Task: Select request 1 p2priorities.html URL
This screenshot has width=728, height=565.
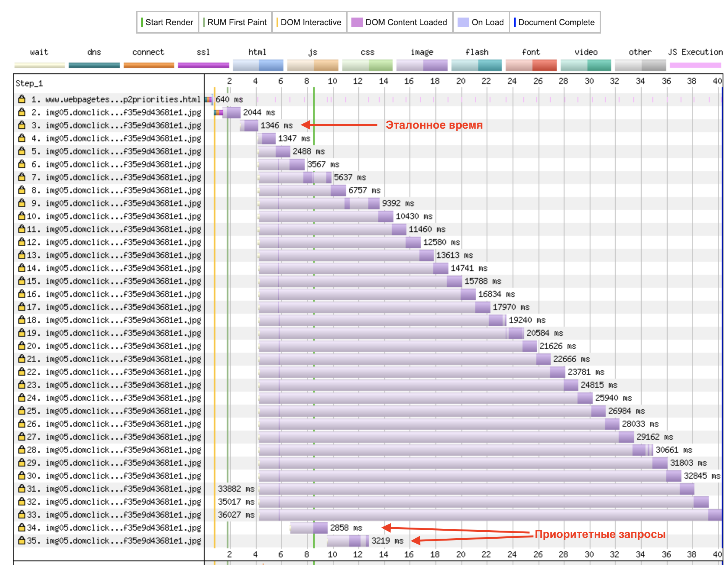Action: 123,99
